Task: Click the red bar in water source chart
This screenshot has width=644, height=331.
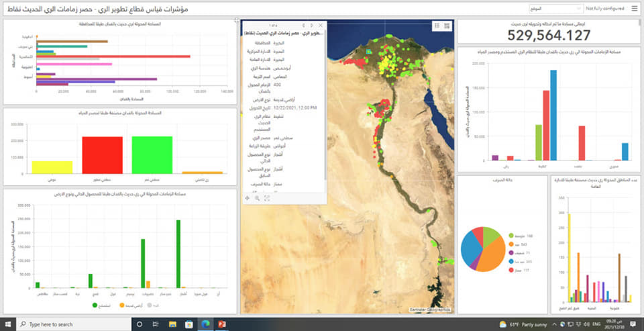Action: click(102, 155)
